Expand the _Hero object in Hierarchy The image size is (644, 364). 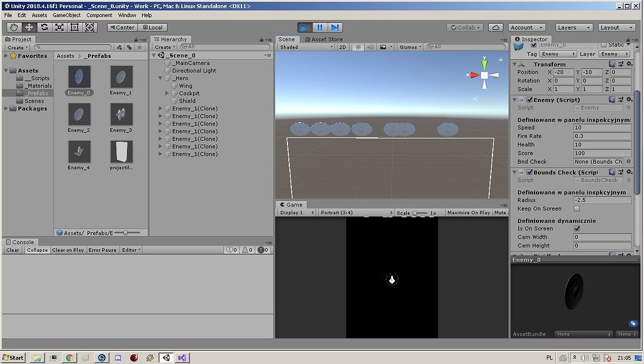tap(160, 78)
